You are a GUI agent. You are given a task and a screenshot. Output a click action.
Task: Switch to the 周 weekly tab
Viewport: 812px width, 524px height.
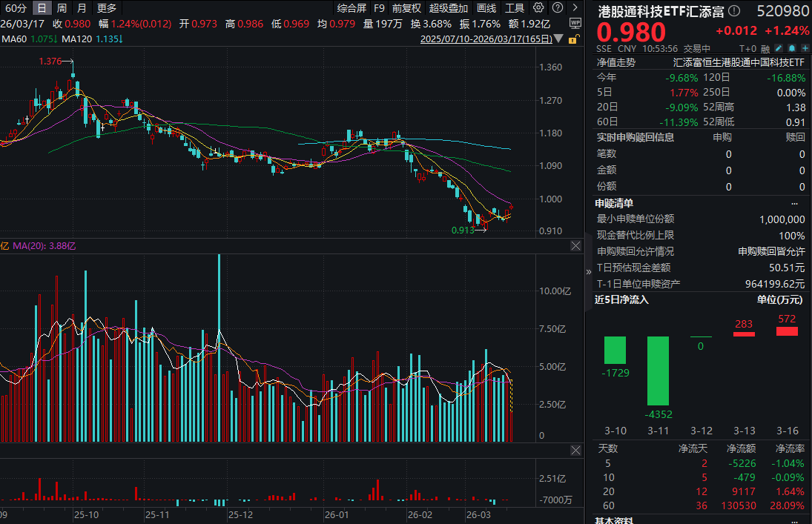[62, 8]
